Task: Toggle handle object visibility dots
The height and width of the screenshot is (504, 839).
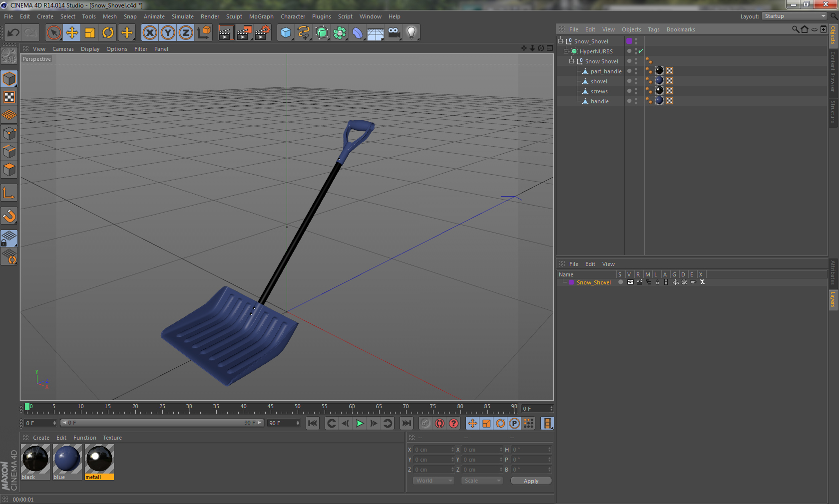Action: [x=636, y=101]
